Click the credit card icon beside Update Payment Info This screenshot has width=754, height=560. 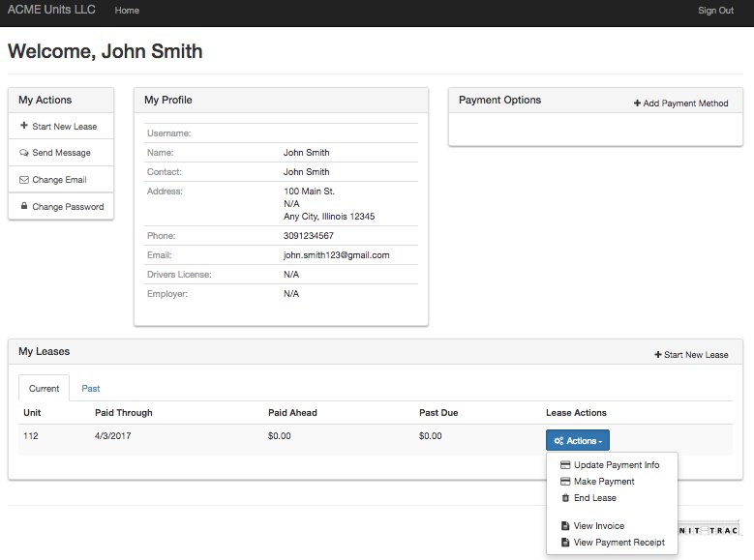pos(565,465)
